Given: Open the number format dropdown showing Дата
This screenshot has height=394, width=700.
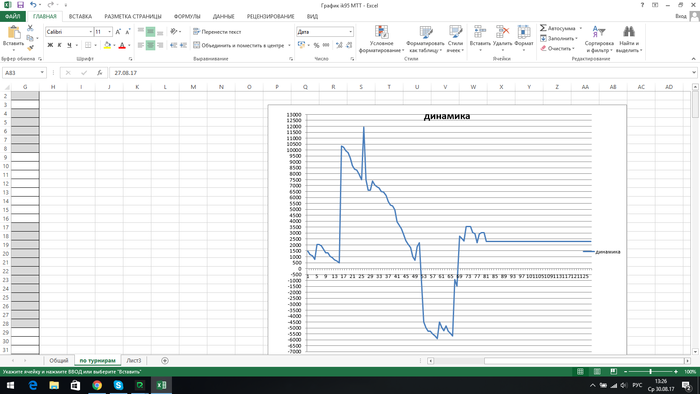Looking at the screenshot, I should 350,32.
